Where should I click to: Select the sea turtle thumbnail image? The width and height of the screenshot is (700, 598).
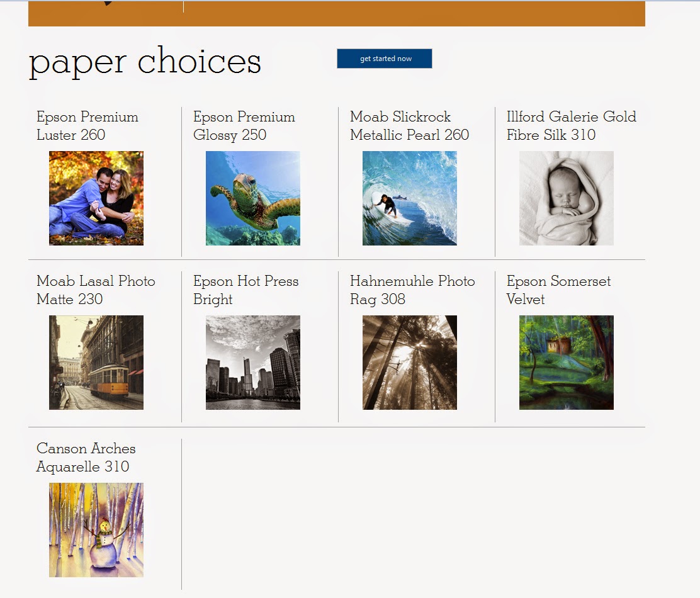pyautogui.click(x=252, y=198)
